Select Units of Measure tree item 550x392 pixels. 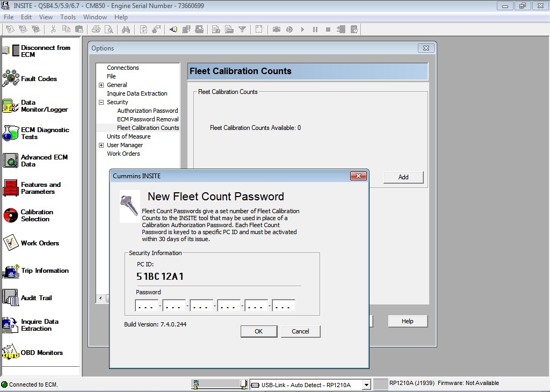[x=129, y=136]
